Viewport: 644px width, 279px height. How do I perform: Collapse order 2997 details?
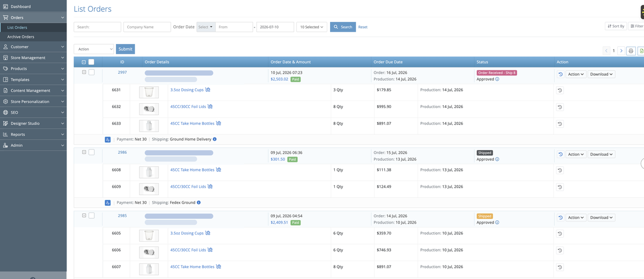(84, 72)
